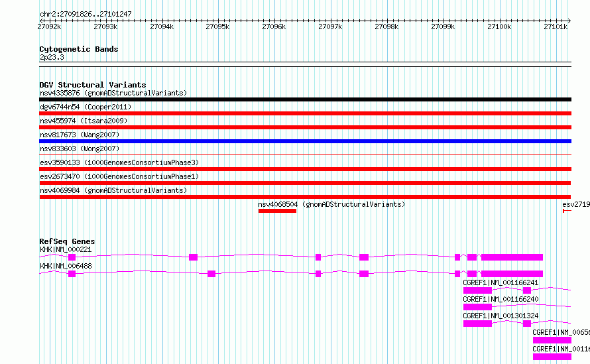Click the 27096k ruler tick label
The height and width of the screenshot is (364, 590).
(x=274, y=27)
